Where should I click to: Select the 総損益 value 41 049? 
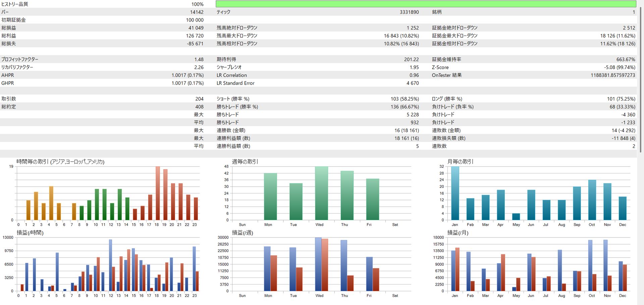(x=196, y=28)
